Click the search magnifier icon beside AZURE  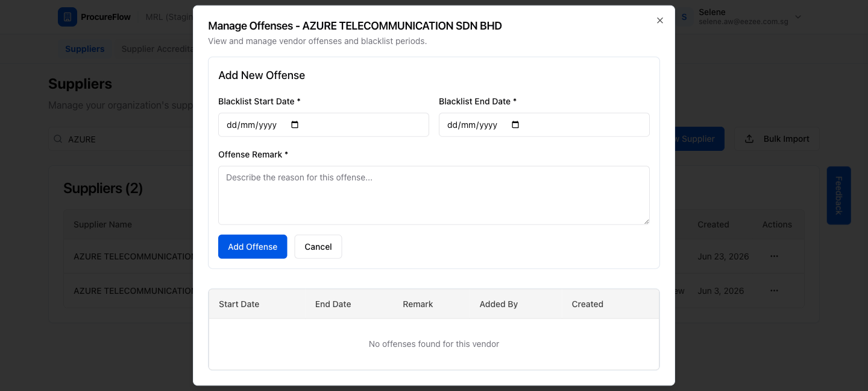pos(58,139)
